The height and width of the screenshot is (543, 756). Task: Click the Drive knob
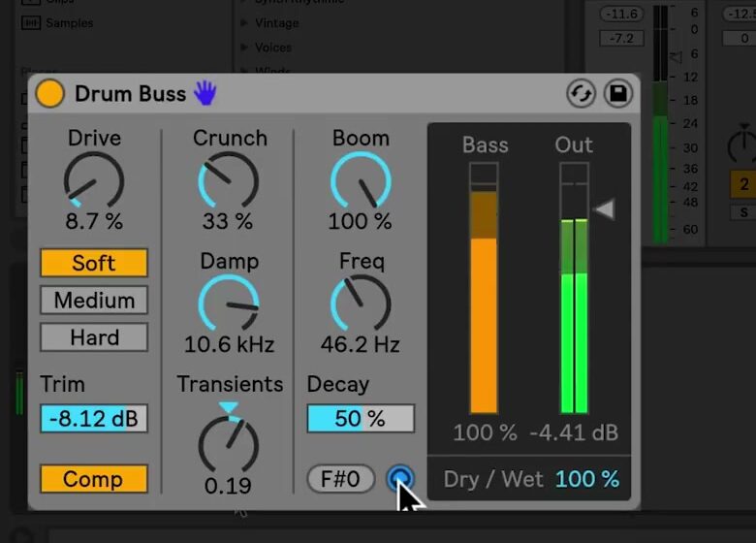point(94,180)
